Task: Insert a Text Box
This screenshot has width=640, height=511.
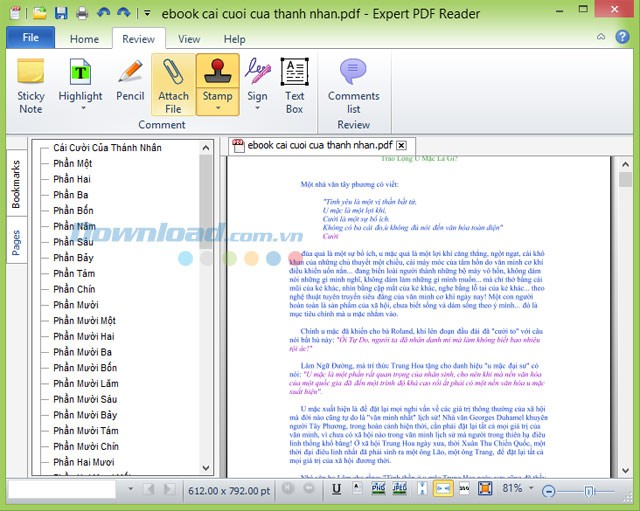Action: pyautogui.click(x=294, y=85)
